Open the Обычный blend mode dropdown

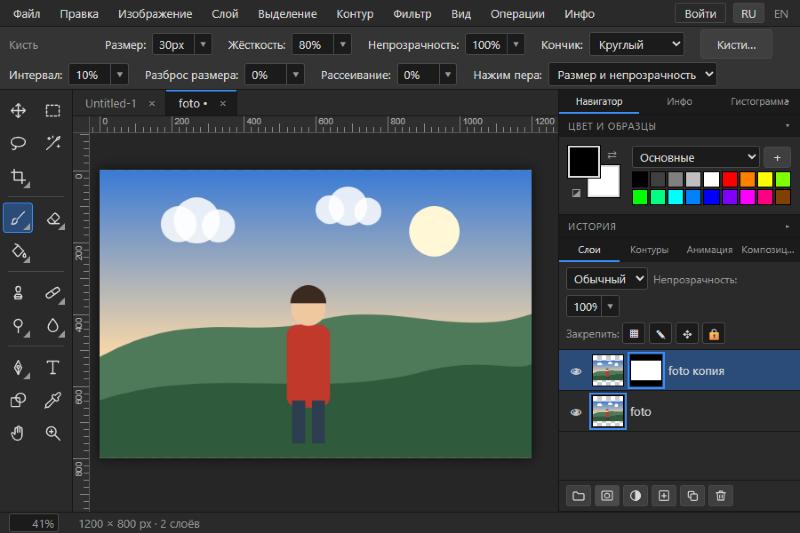click(607, 279)
